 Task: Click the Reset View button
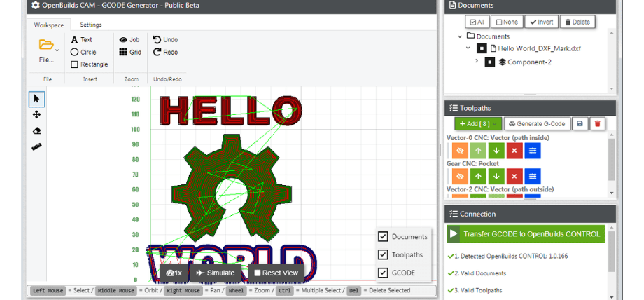tap(276, 273)
